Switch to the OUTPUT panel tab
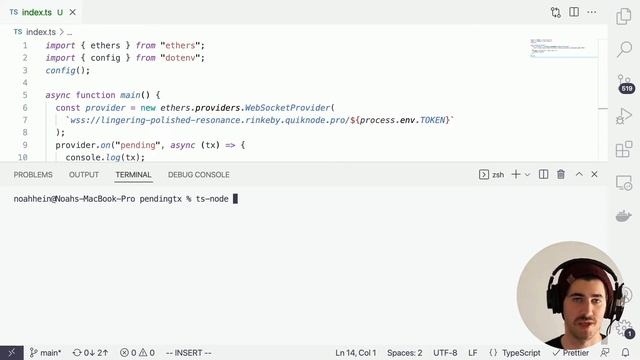This screenshot has width=640, height=360. pos(84,175)
